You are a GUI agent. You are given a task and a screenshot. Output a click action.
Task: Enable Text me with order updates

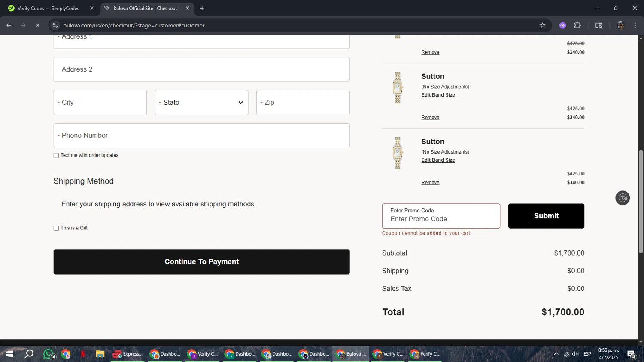click(x=56, y=155)
